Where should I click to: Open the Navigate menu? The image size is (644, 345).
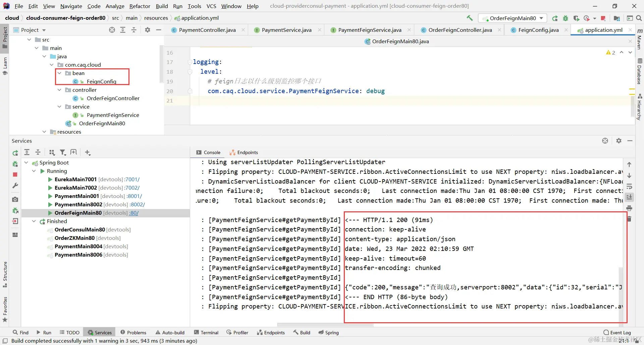[71, 6]
